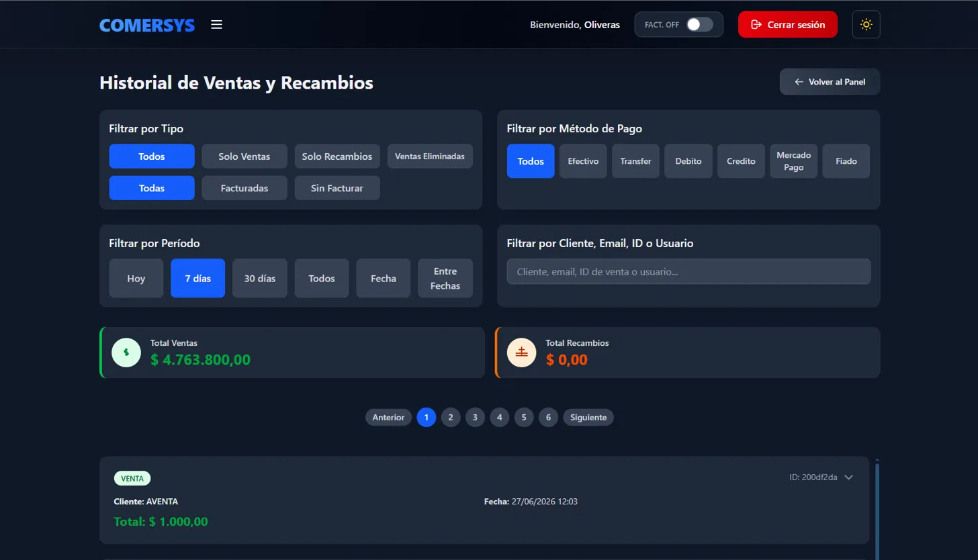Image resolution: width=978 pixels, height=560 pixels.
Task: Click the Bienvenido, Oliveras greeting
Action: click(575, 25)
